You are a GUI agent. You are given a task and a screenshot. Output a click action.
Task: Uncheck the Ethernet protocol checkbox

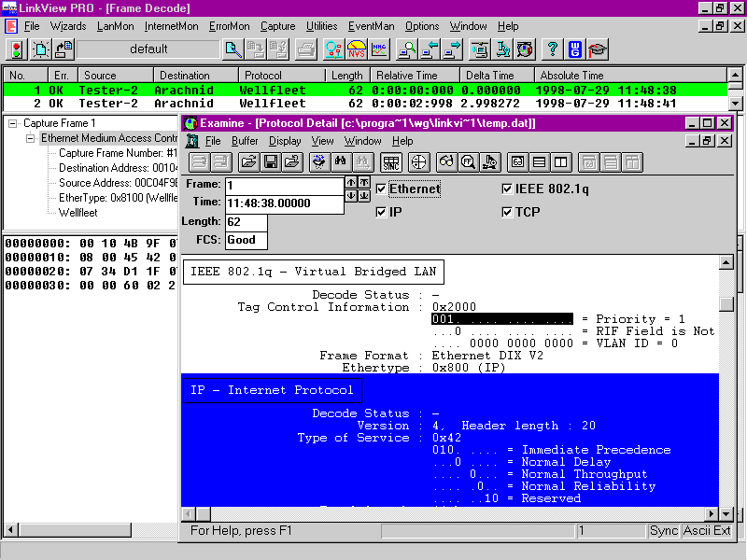click(381, 189)
